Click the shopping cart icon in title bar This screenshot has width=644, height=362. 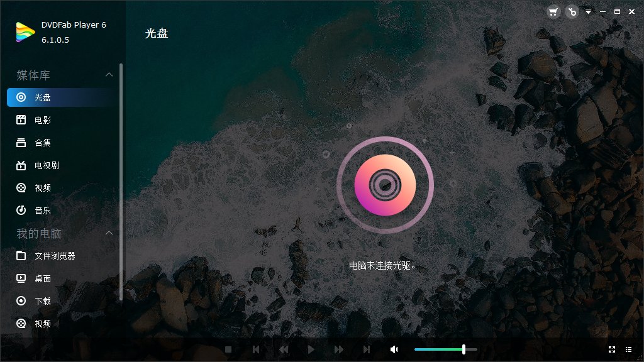point(553,11)
